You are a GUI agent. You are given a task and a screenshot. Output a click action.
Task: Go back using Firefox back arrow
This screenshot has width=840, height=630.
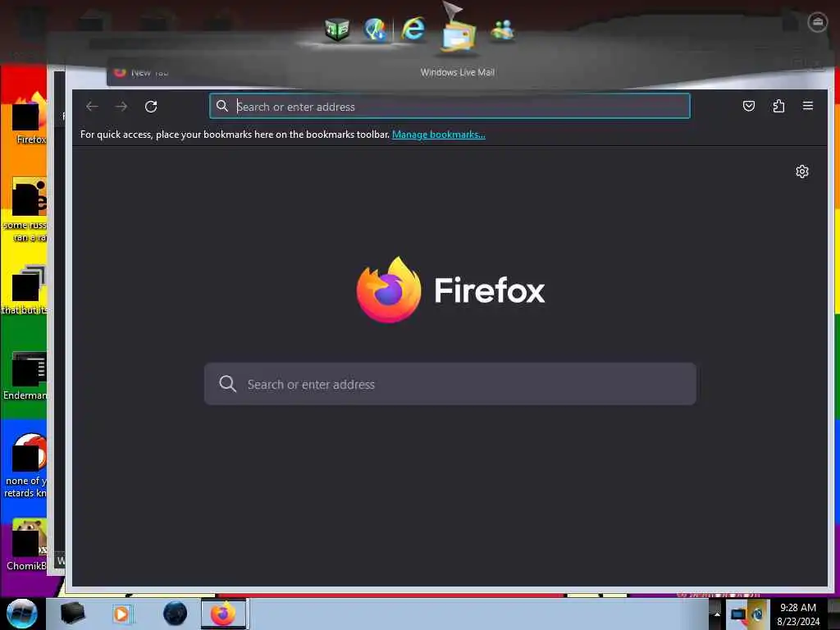point(92,107)
